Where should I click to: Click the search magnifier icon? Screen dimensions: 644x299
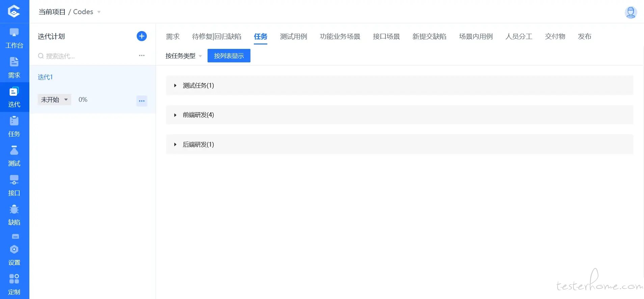coord(41,56)
